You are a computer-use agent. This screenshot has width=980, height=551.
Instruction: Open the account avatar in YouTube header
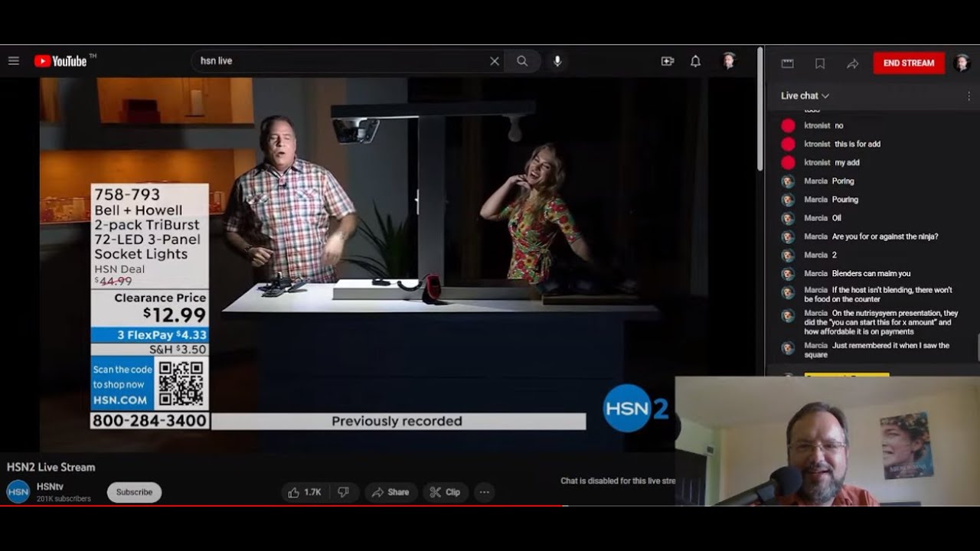tap(729, 61)
